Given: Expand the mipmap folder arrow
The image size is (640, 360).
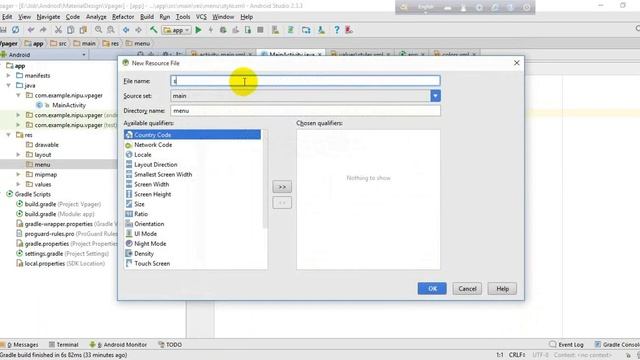Looking at the screenshot, I should click(18, 174).
